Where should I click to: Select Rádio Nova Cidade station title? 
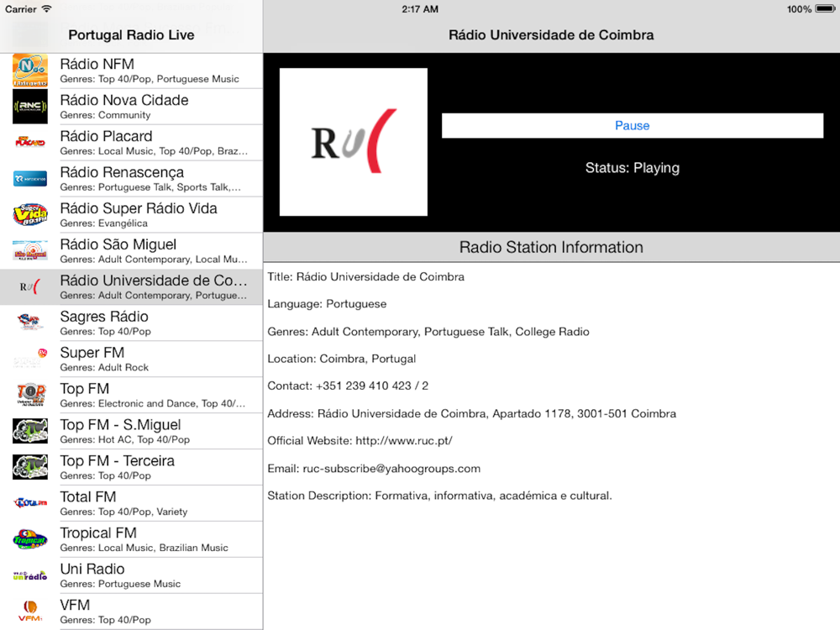pyautogui.click(x=124, y=100)
